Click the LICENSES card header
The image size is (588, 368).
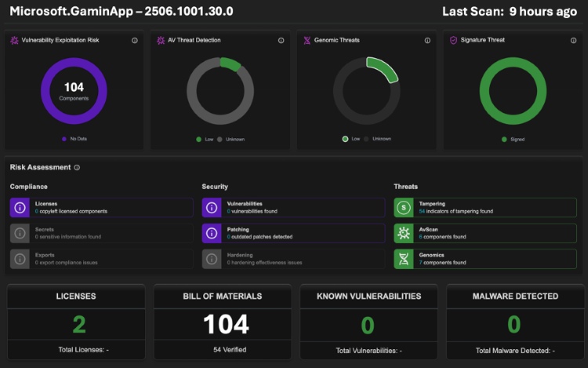pos(76,297)
